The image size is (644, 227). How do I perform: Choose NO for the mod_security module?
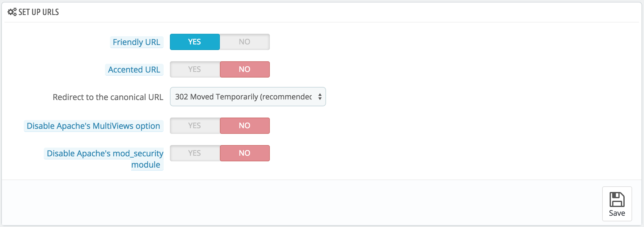click(245, 153)
